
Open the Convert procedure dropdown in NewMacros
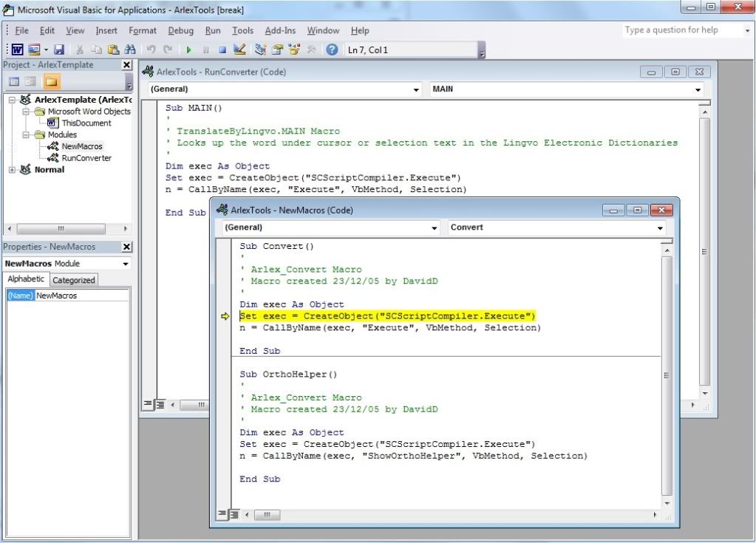coord(660,228)
